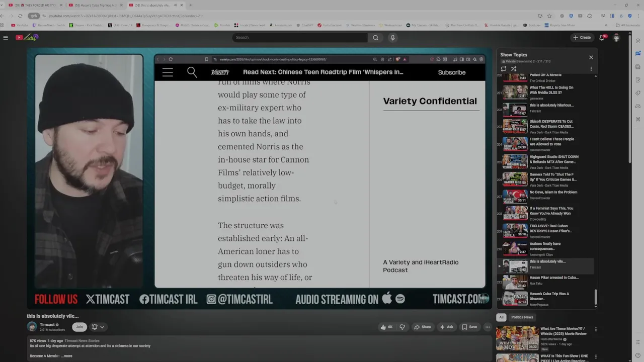Image resolution: width=644 pixels, height=362 pixels.
Task: Play 'Actions finally have consequences' playlist item
Action: point(546,248)
